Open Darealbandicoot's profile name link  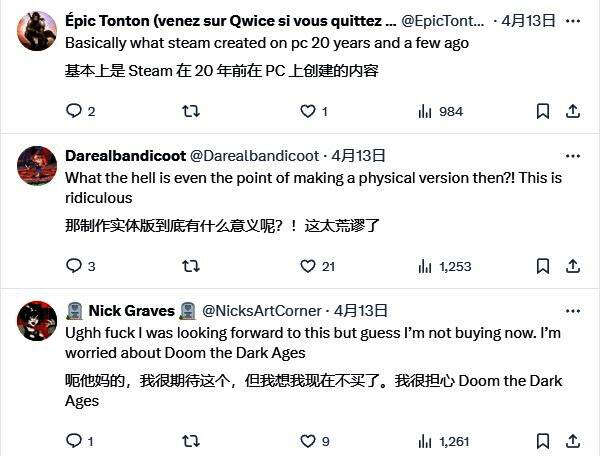124,156
